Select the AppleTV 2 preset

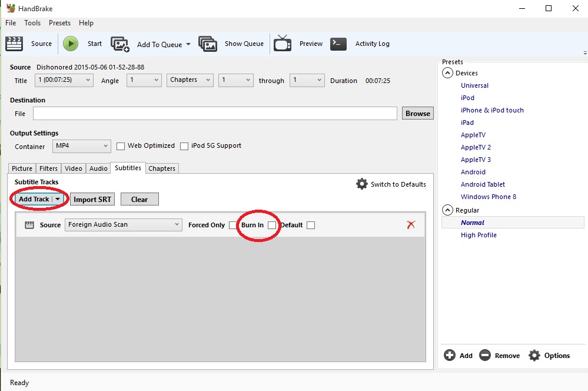click(x=476, y=147)
